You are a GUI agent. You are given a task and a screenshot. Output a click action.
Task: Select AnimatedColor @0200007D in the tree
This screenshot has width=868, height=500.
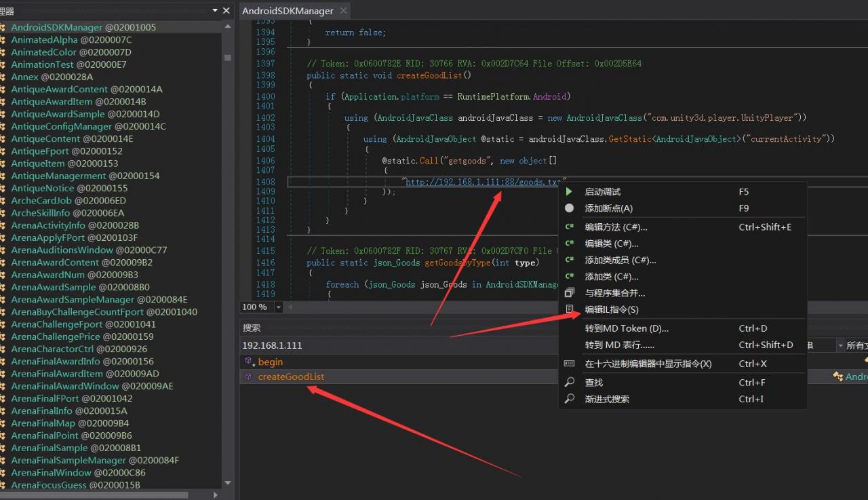tap(71, 52)
